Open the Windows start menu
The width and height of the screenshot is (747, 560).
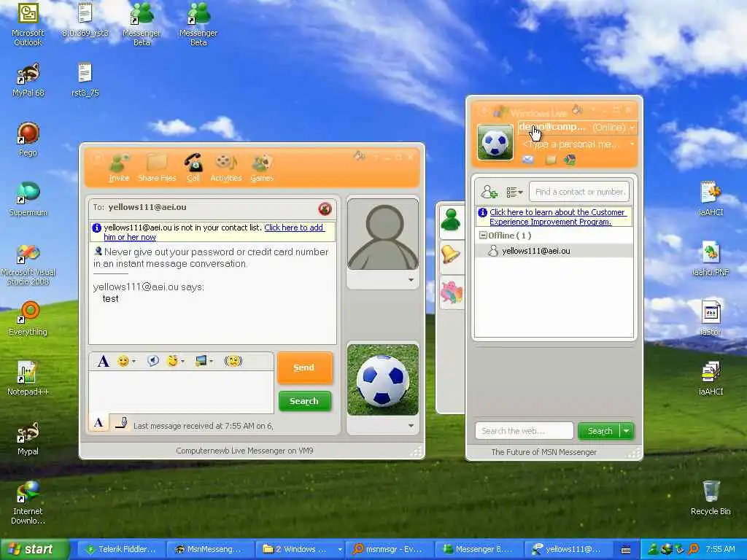[x=34, y=549]
